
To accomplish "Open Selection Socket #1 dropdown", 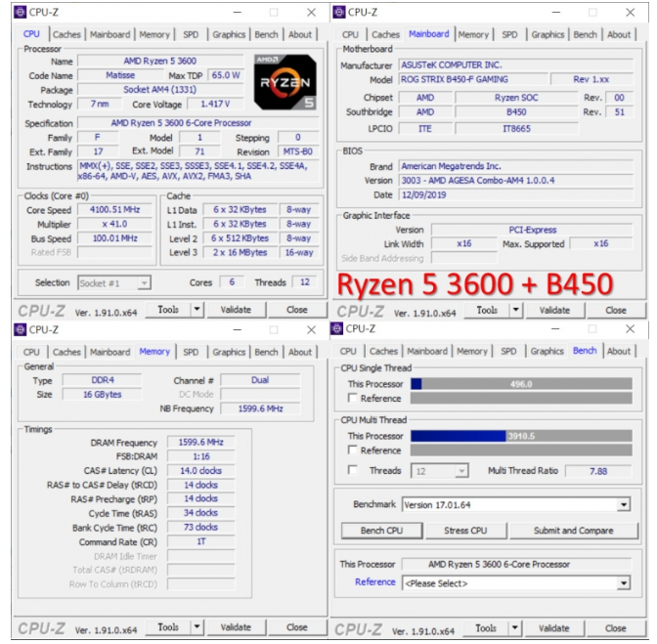I will (114, 283).
